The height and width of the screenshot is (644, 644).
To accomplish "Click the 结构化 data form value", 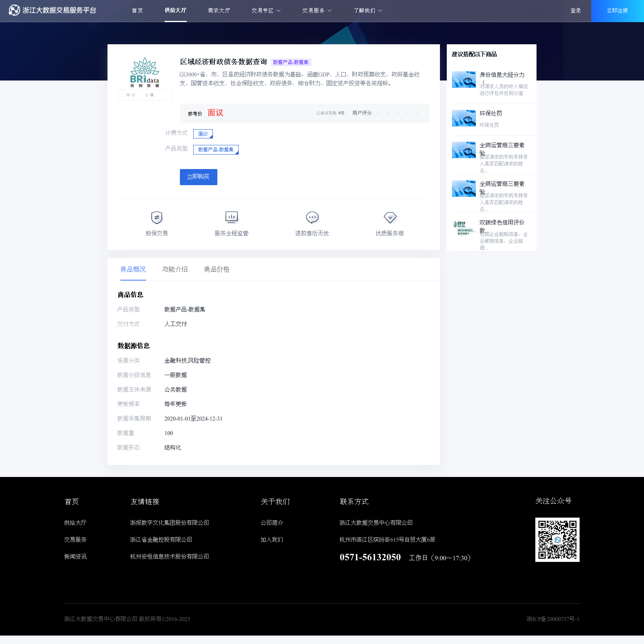I will pyautogui.click(x=173, y=448).
